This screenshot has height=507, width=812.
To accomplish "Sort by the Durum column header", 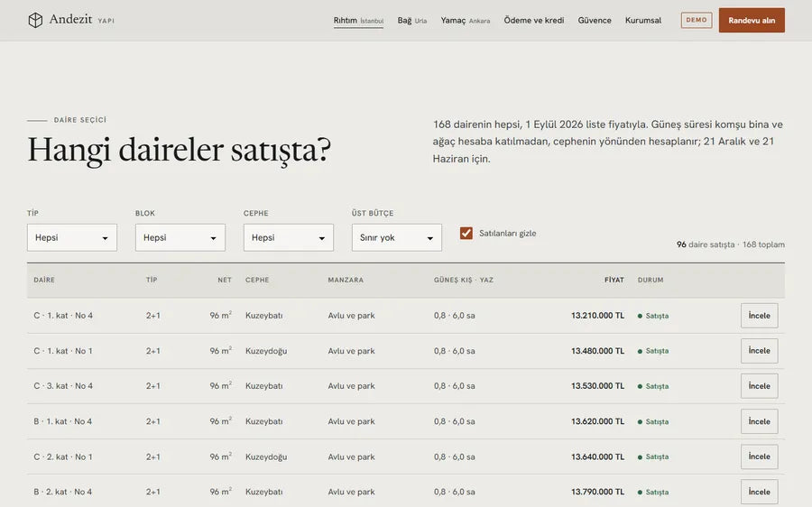I will [x=651, y=280].
